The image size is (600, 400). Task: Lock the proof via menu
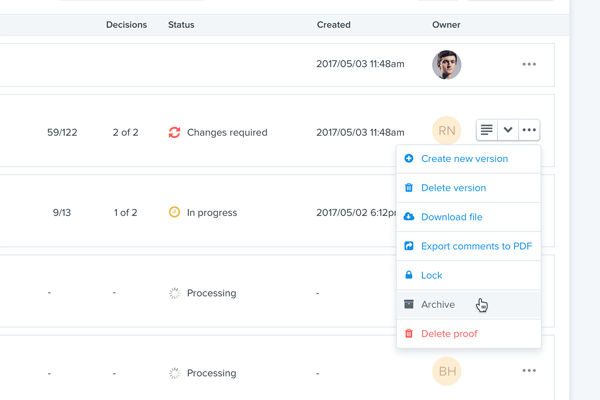point(431,275)
